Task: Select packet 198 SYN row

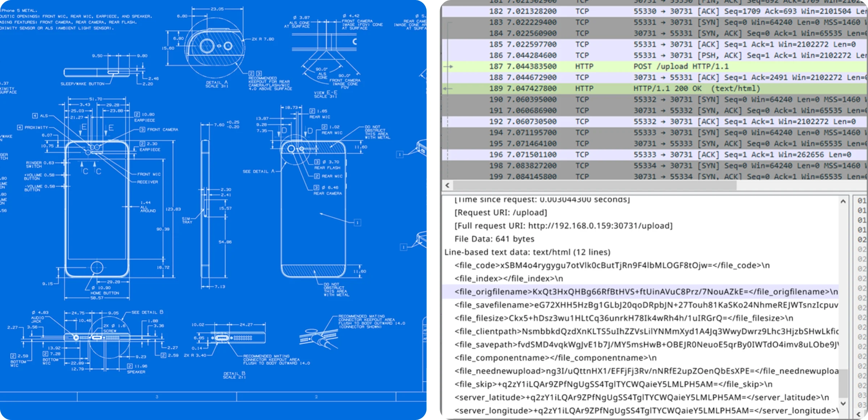Action: (655, 166)
